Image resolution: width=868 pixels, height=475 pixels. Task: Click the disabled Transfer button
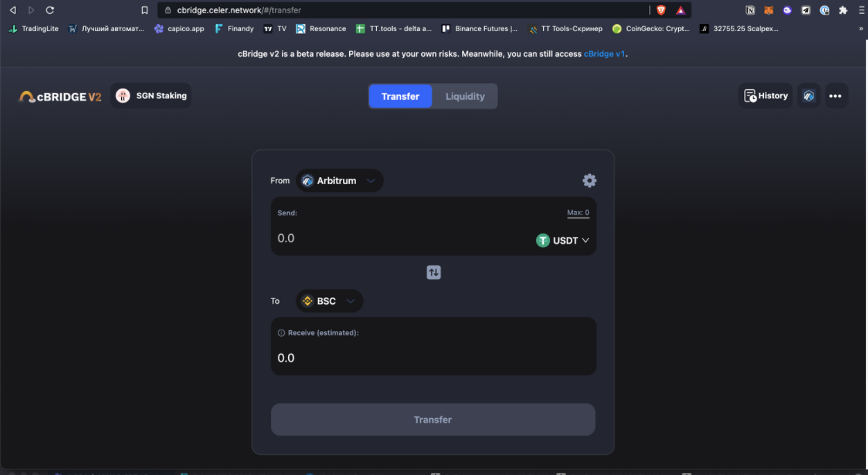coord(433,420)
